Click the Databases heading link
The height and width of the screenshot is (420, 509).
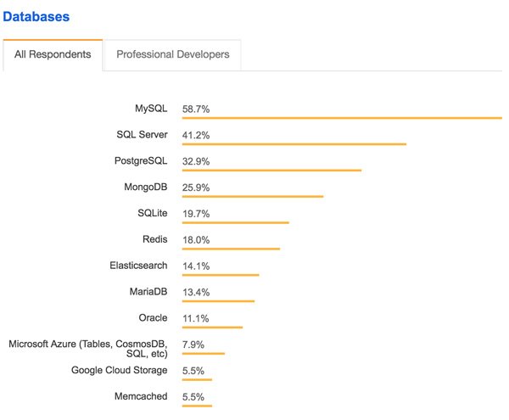(36, 16)
